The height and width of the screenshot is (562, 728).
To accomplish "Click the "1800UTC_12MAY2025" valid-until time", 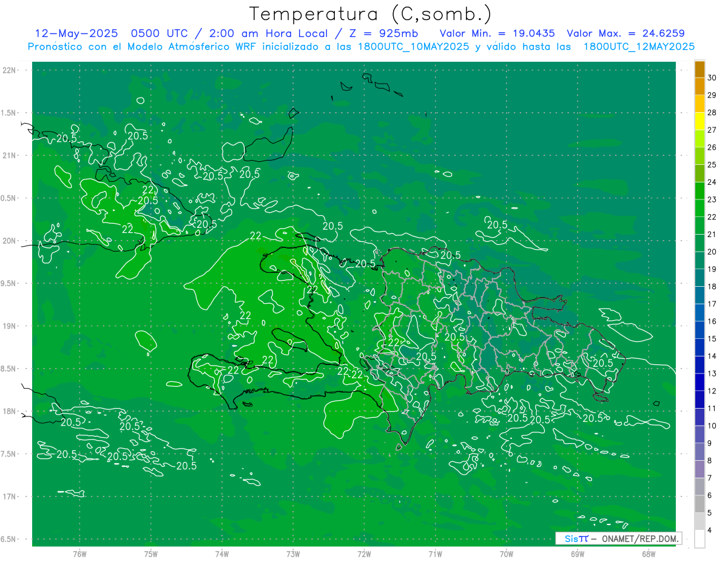I will tap(639, 47).
